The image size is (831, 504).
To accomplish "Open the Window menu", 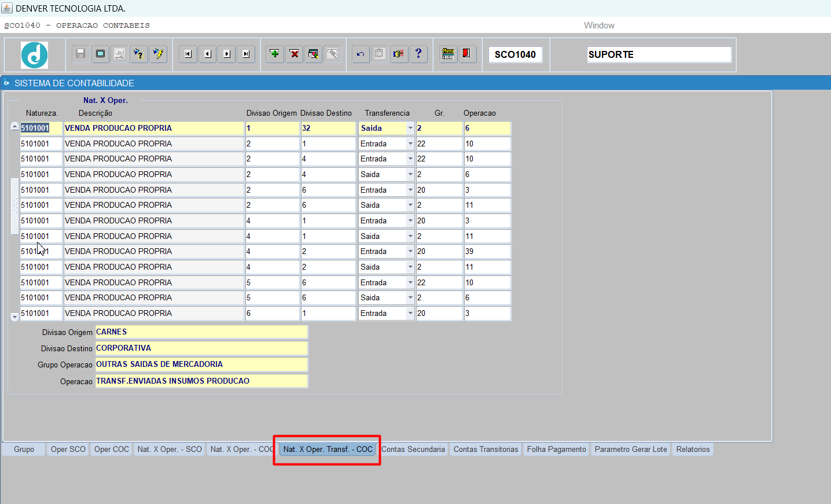I will [x=599, y=25].
